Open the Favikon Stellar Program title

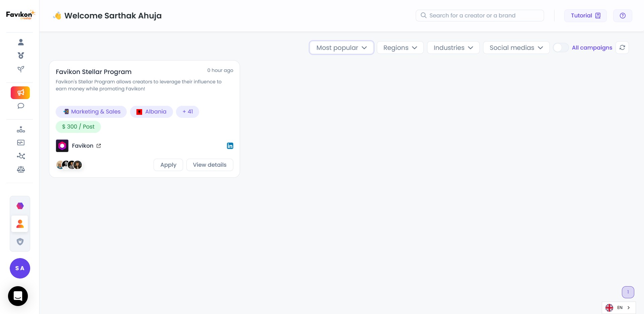[94, 72]
